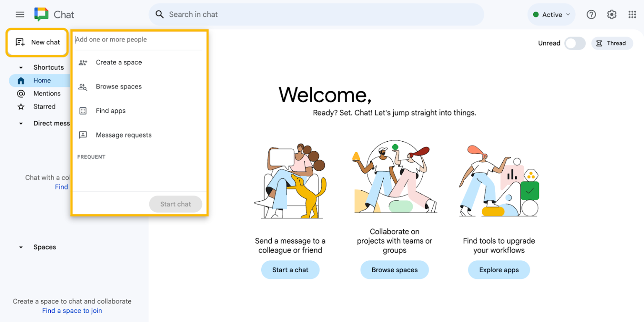The width and height of the screenshot is (644, 322).
Task: Expand the Active status dropdown
Action: (x=551, y=14)
